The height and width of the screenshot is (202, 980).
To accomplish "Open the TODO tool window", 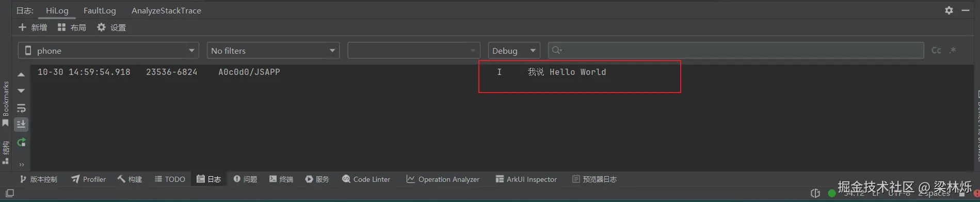I will [170, 179].
